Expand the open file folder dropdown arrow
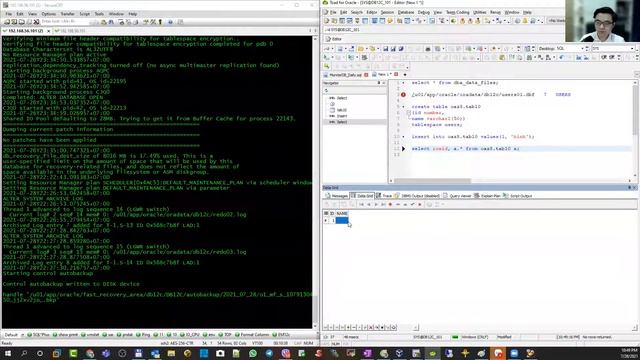The height and width of the screenshot is (360, 640). [366, 49]
